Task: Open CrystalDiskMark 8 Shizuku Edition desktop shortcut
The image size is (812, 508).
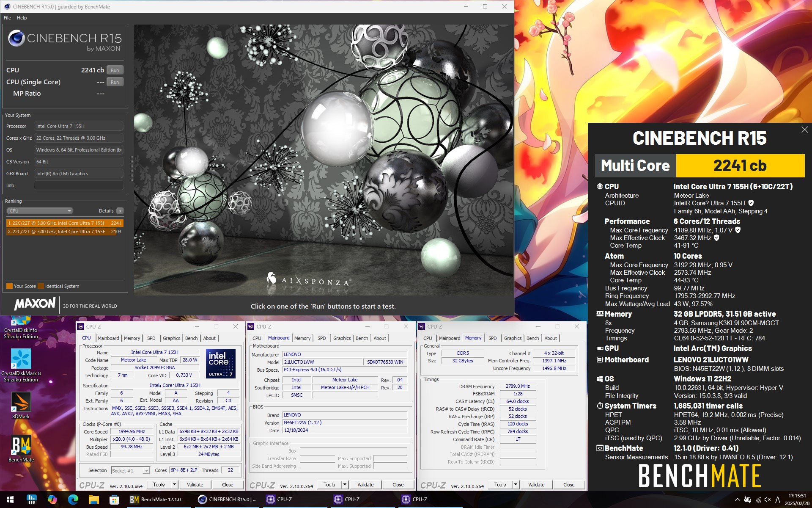Action: click(x=21, y=365)
